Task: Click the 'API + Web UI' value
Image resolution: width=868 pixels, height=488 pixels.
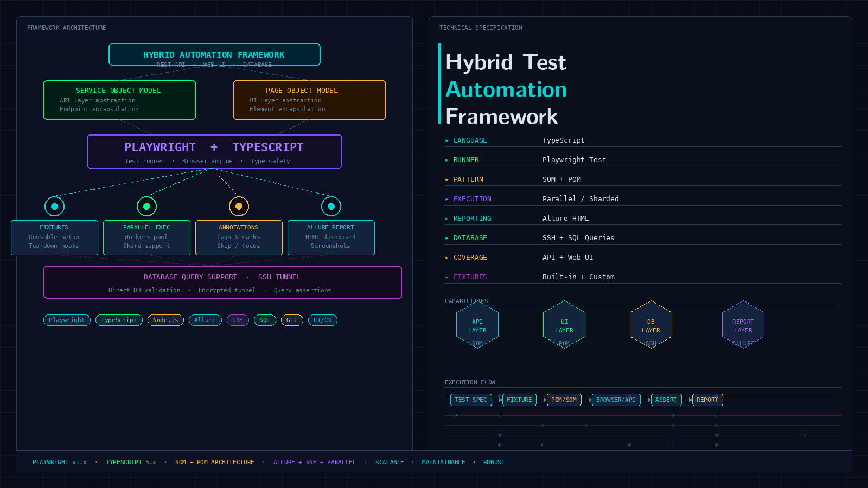Action: click(568, 258)
